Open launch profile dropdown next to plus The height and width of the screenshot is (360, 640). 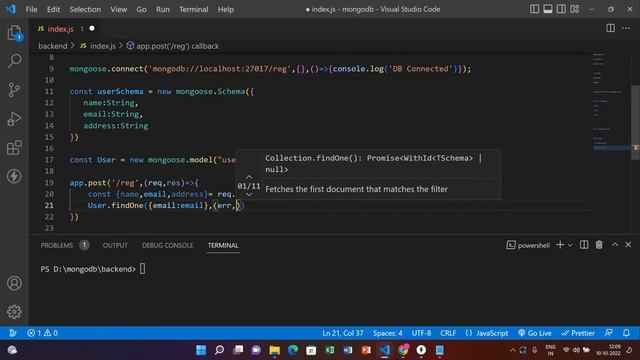click(570, 245)
